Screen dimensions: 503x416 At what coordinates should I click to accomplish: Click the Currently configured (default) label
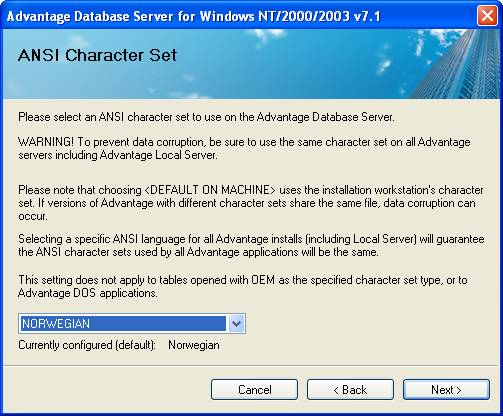pos(87,345)
